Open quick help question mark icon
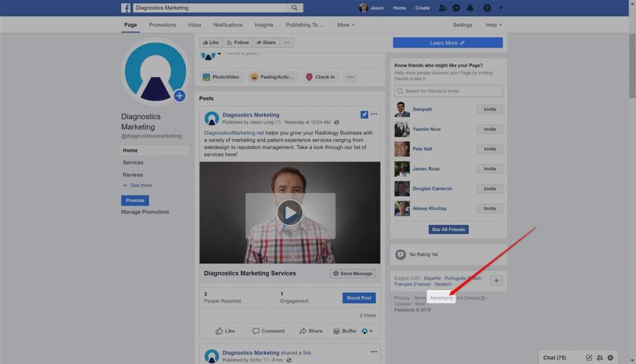 click(487, 7)
